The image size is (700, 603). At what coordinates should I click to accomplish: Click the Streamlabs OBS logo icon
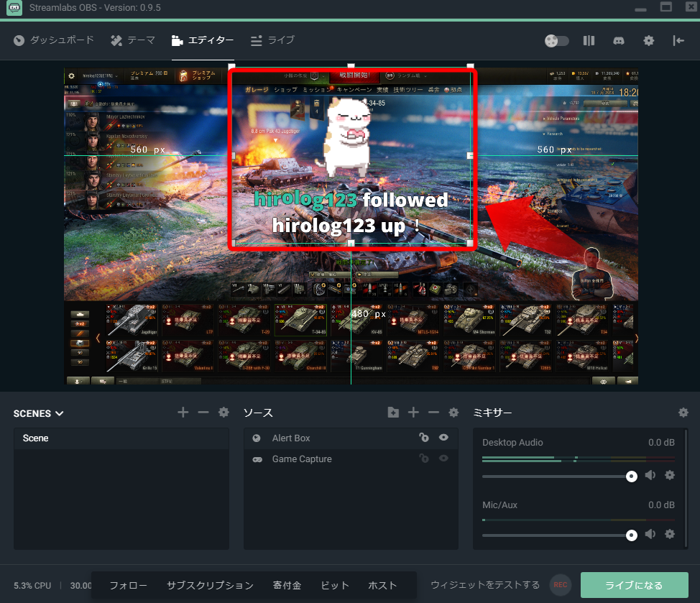point(14,8)
